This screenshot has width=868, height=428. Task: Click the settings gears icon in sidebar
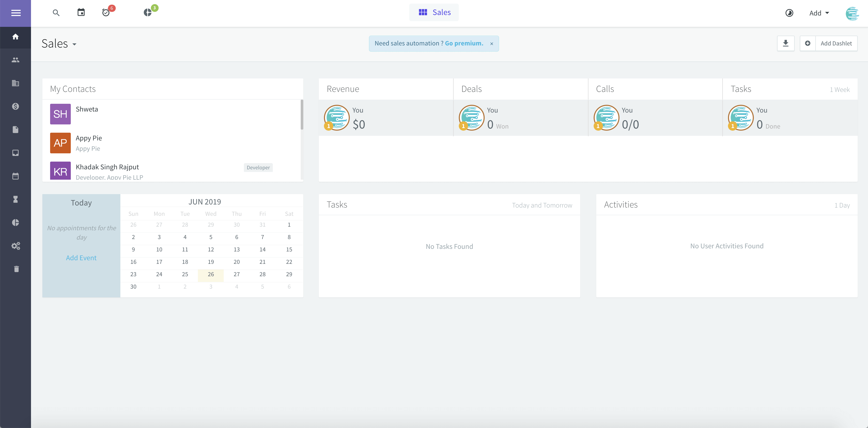16,246
